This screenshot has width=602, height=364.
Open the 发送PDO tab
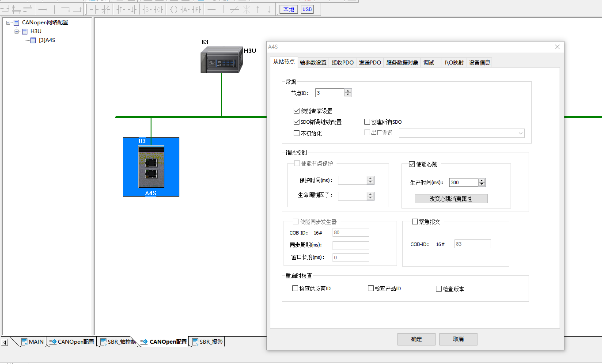pos(370,63)
